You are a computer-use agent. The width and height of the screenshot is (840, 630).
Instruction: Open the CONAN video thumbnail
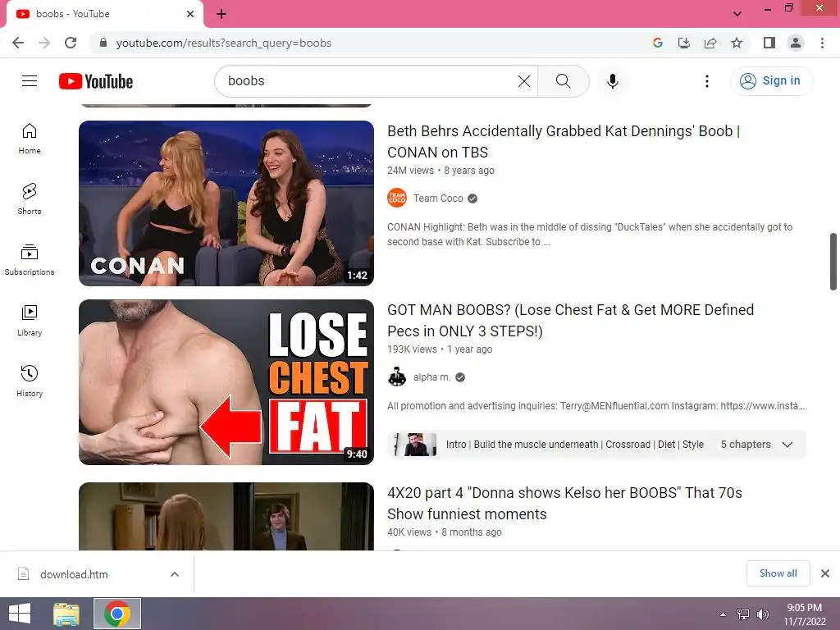point(226,203)
